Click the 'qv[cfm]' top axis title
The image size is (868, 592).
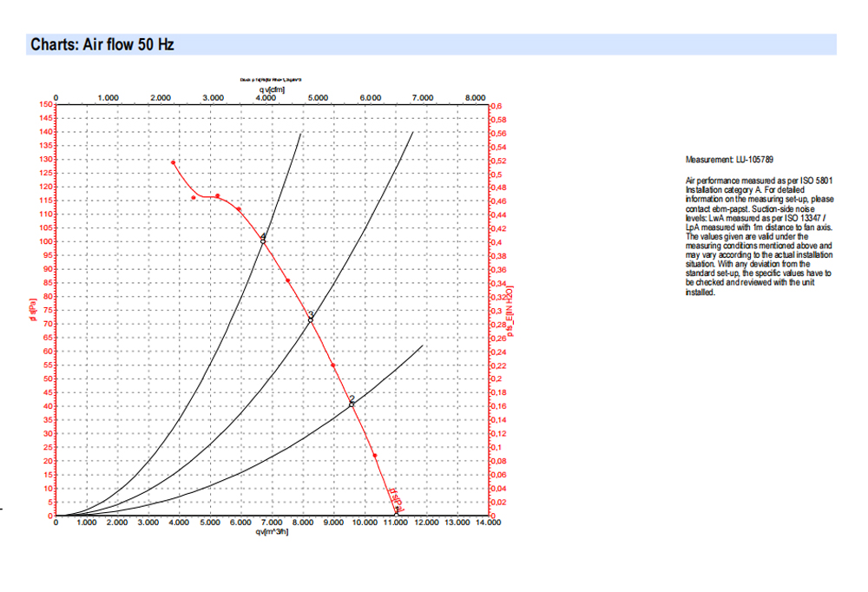(271, 89)
